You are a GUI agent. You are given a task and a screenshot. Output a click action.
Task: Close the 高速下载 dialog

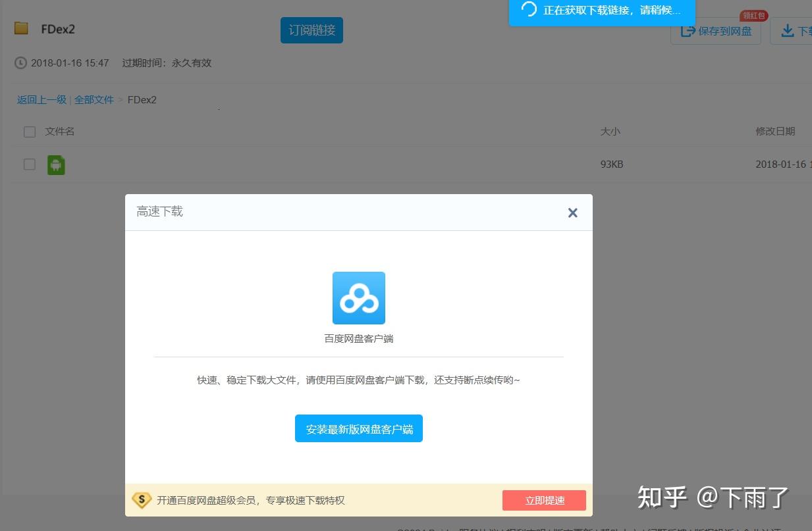click(573, 213)
